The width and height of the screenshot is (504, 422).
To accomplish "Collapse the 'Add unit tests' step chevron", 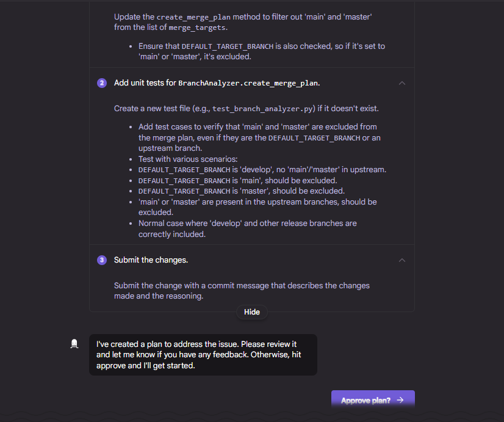I will coord(401,83).
